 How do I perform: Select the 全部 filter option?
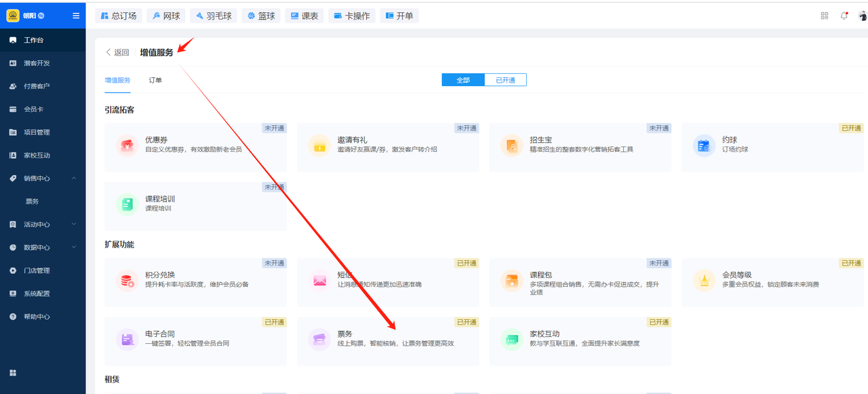(463, 80)
